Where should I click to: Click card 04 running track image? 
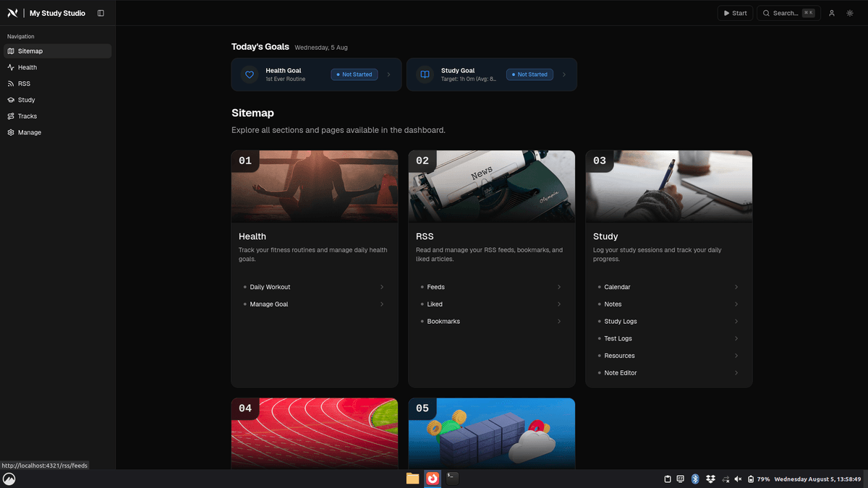pyautogui.click(x=315, y=434)
